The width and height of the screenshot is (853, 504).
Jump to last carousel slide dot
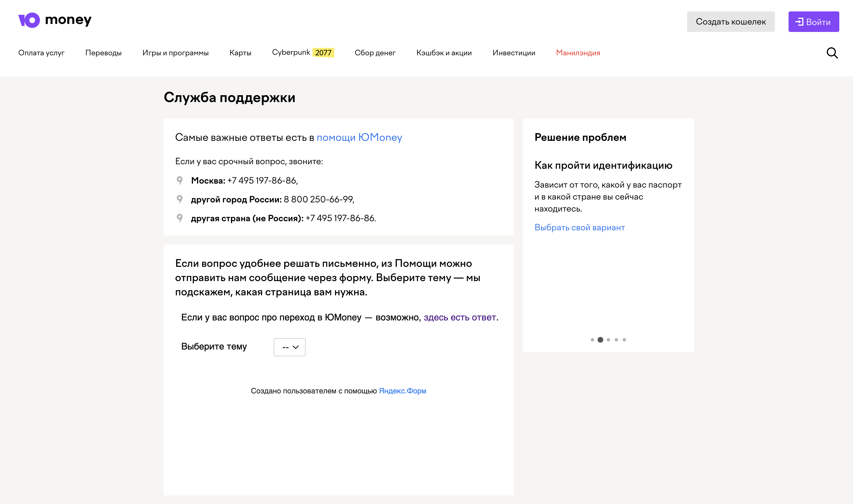click(624, 340)
